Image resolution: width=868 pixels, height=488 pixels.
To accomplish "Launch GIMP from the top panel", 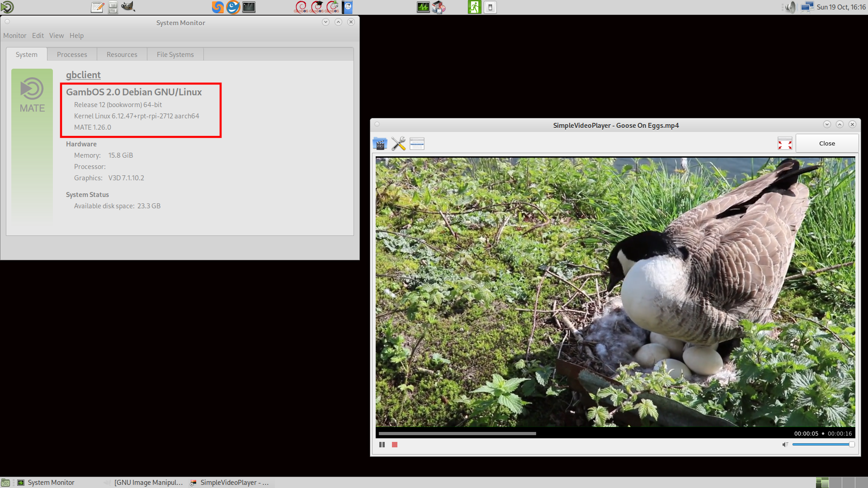I will click(128, 7).
